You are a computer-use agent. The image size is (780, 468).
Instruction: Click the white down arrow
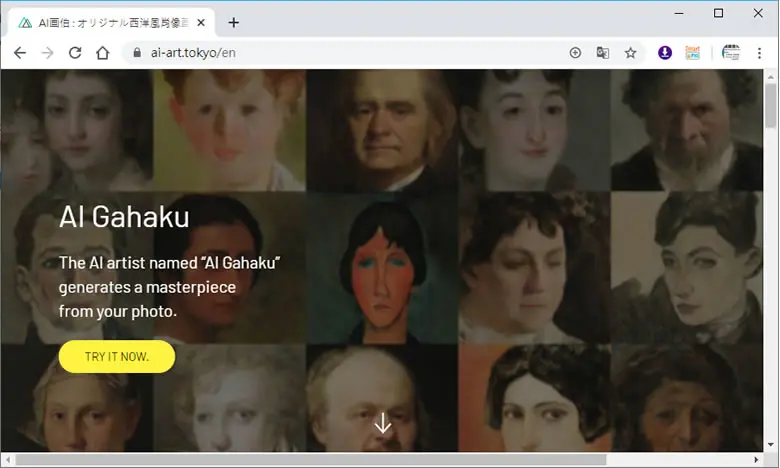[383, 423]
